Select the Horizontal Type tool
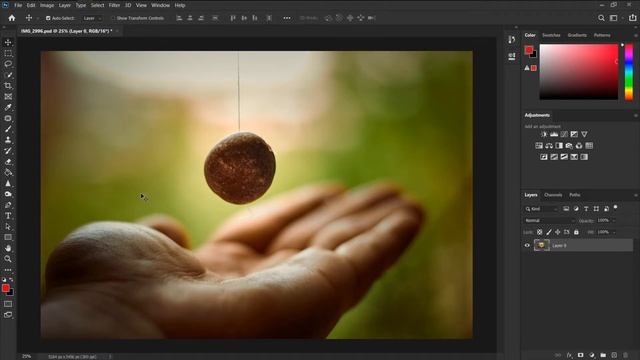The image size is (640, 360). pos(8,216)
